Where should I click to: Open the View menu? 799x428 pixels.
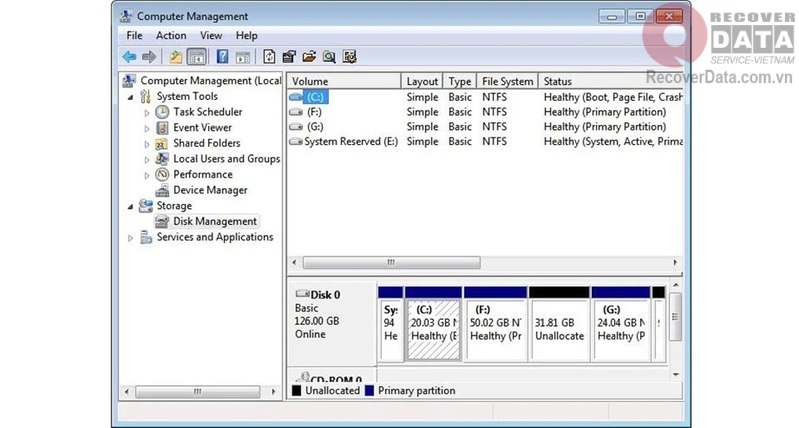click(211, 36)
